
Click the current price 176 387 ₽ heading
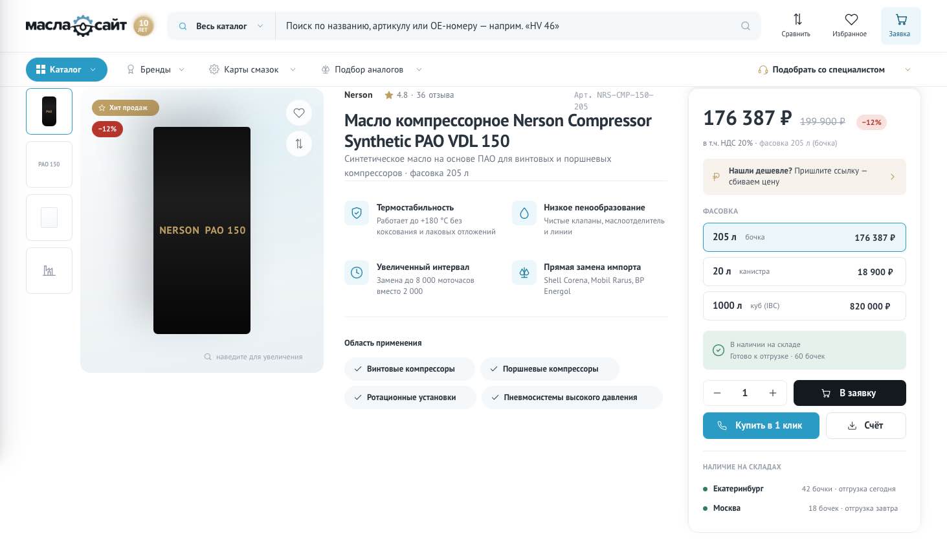point(748,118)
